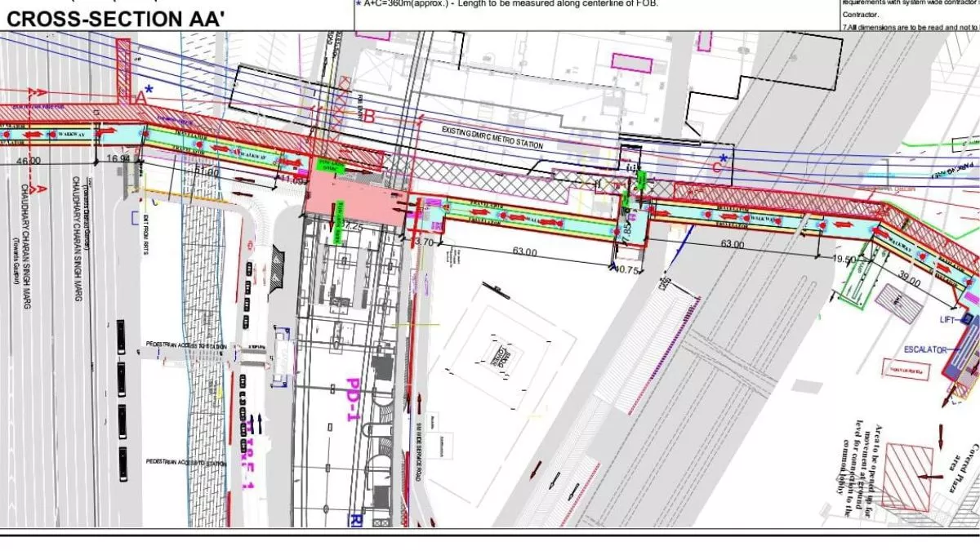Click the red marker letter B
The image size is (980, 551).
[369, 117]
